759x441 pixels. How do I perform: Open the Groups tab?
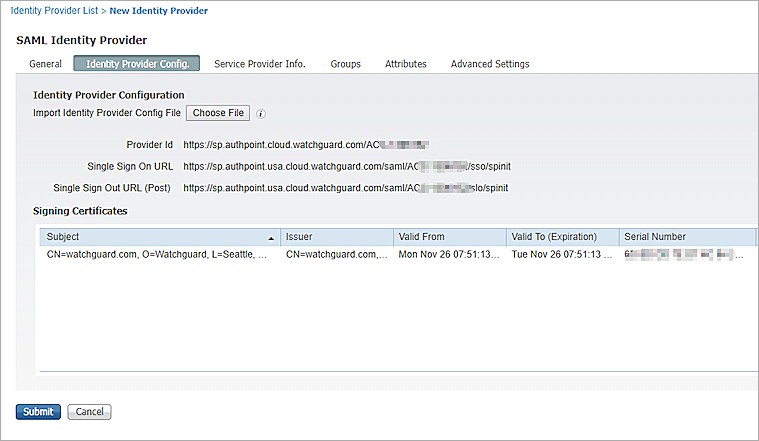(x=345, y=64)
